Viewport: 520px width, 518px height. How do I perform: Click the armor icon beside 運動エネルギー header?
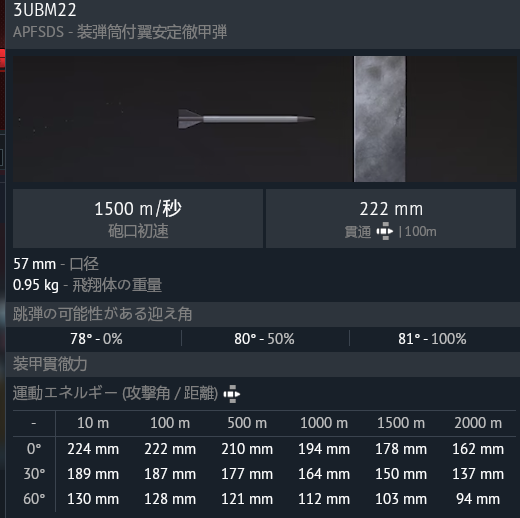pos(232,394)
